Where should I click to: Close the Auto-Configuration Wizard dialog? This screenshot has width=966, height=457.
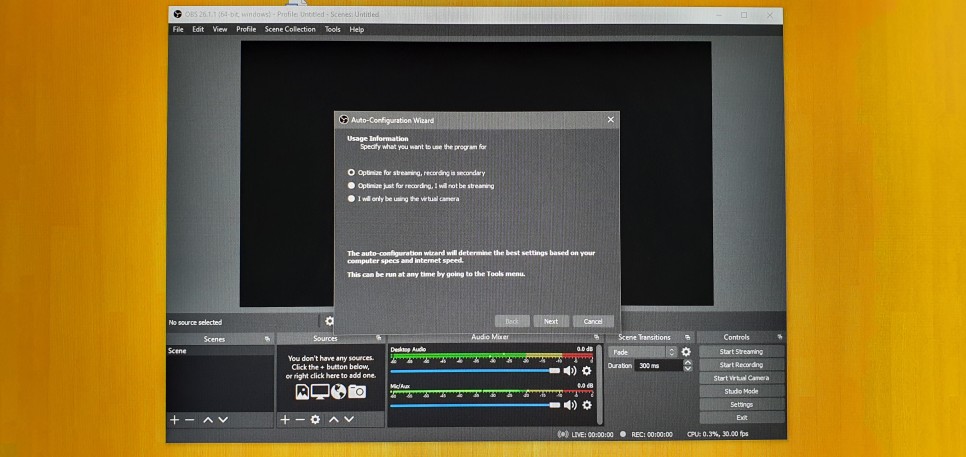(611, 120)
